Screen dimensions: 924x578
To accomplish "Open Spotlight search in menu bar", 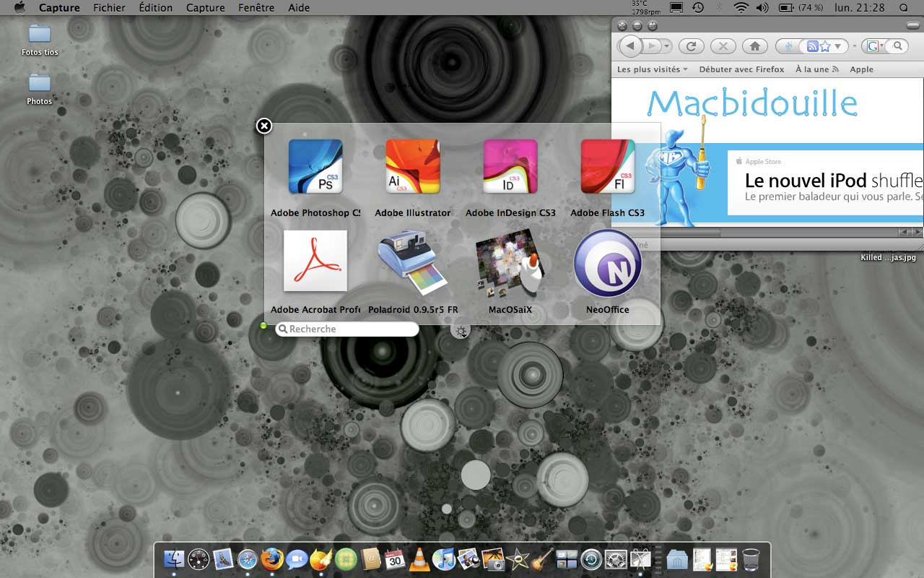I will pyautogui.click(x=905, y=8).
